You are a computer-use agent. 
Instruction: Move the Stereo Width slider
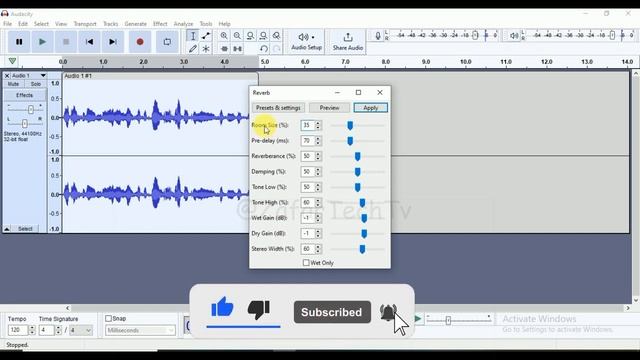362,249
